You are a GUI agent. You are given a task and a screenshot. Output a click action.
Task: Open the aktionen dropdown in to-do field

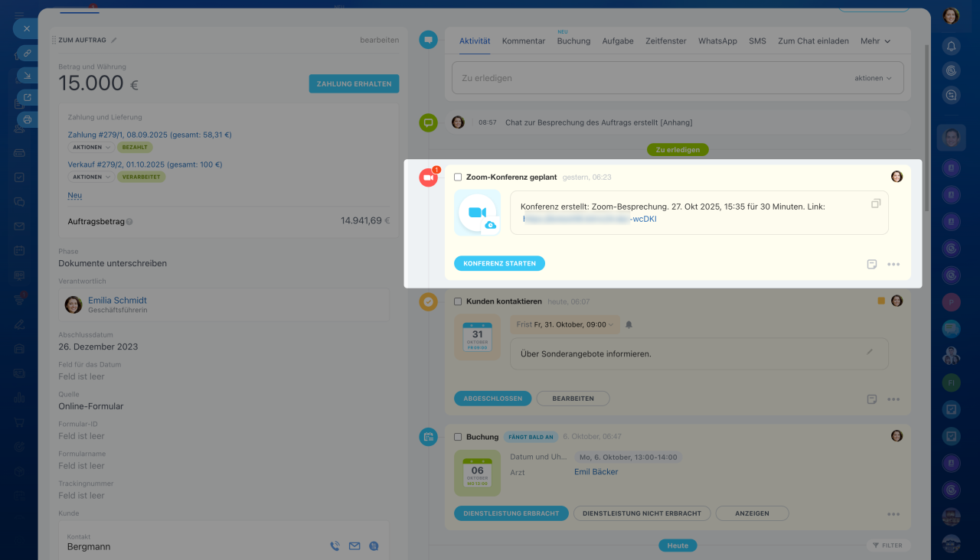tap(873, 78)
